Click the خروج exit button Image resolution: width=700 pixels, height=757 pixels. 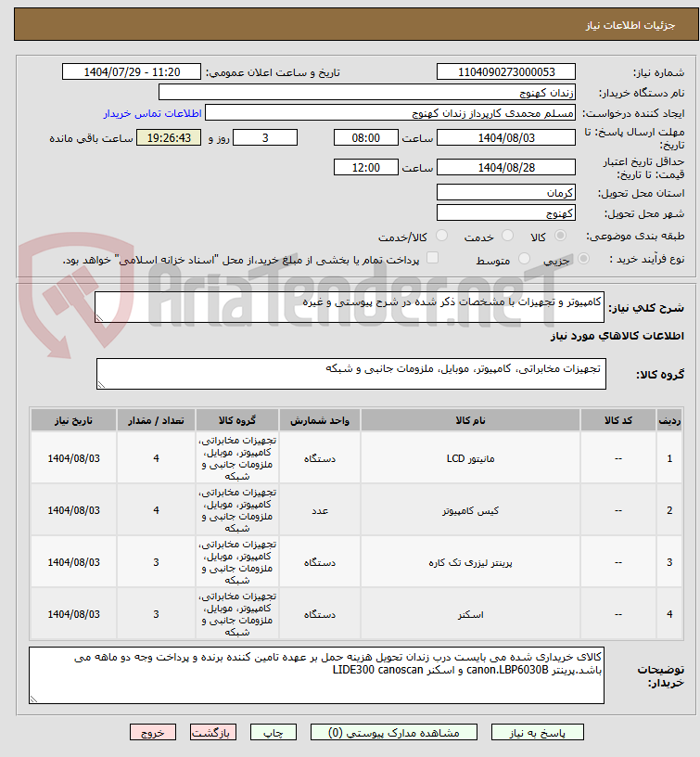point(152,732)
